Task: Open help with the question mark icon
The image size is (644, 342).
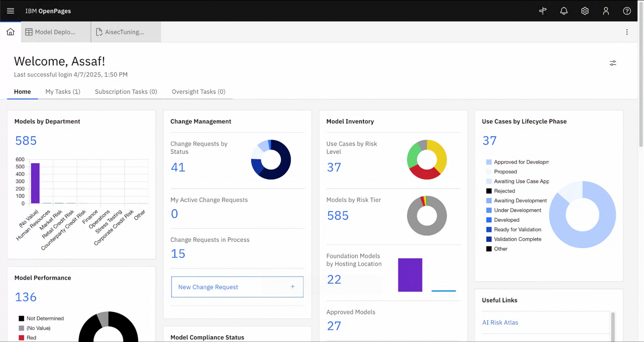Action: coord(626,11)
